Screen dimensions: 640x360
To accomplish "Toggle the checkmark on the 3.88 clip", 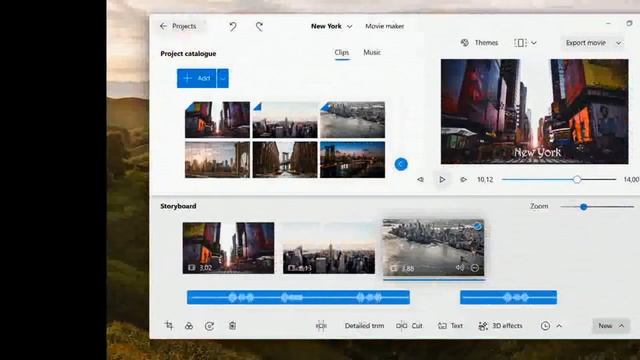I will [x=477, y=226].
